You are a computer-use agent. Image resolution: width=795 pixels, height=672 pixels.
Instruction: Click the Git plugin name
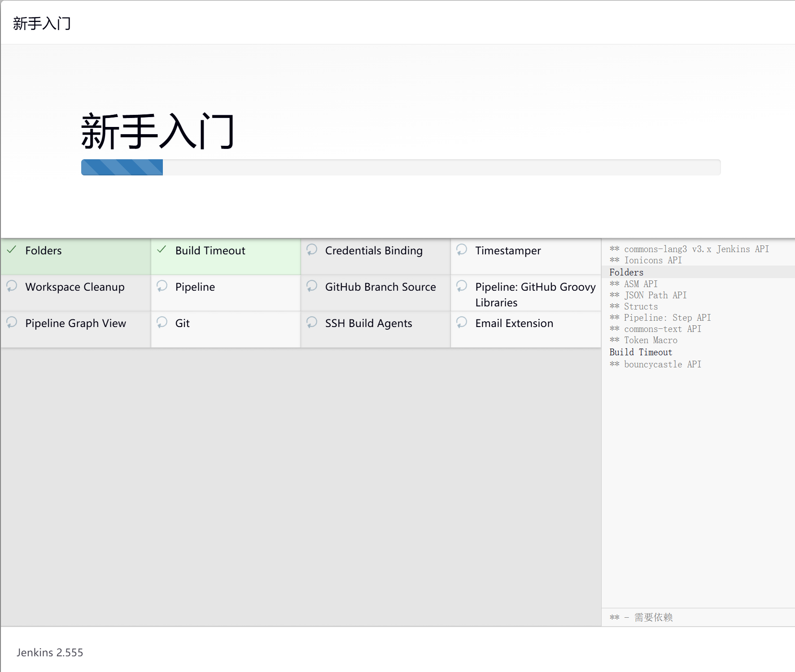click(x=183, y=323)
